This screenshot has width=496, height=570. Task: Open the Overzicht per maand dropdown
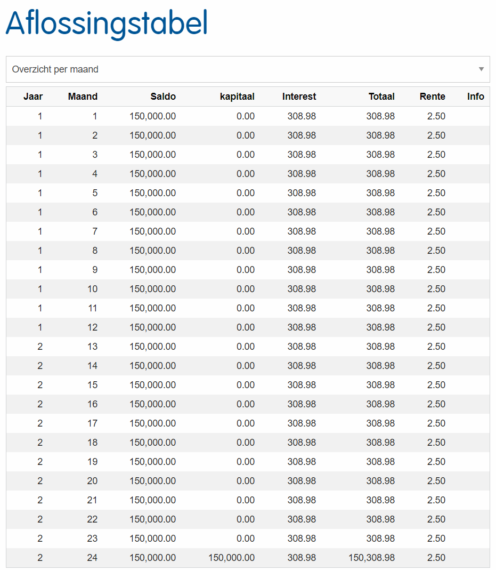click(x=248, y=69)
